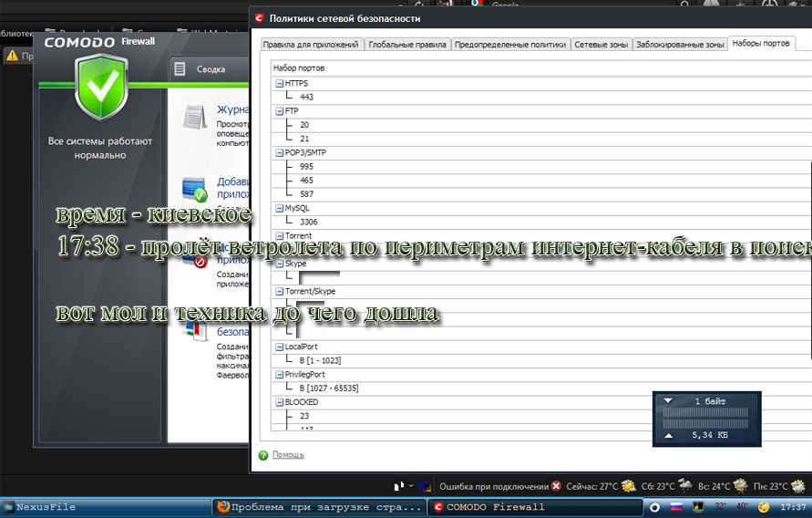Select port 465 under POP3/SMTP
The width and height of the screenshot is (812, 518).
306,181
